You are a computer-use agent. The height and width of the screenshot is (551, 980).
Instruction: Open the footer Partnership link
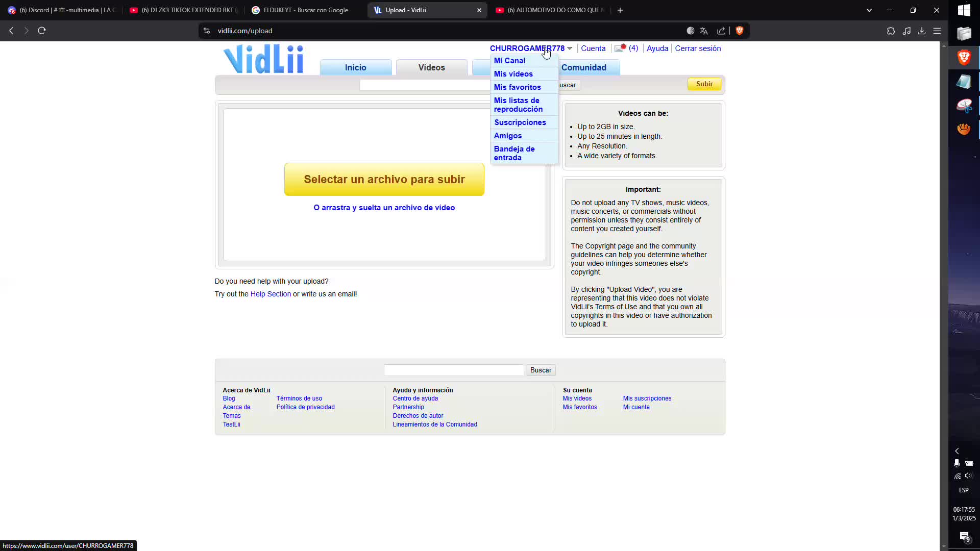coord(408,407)
